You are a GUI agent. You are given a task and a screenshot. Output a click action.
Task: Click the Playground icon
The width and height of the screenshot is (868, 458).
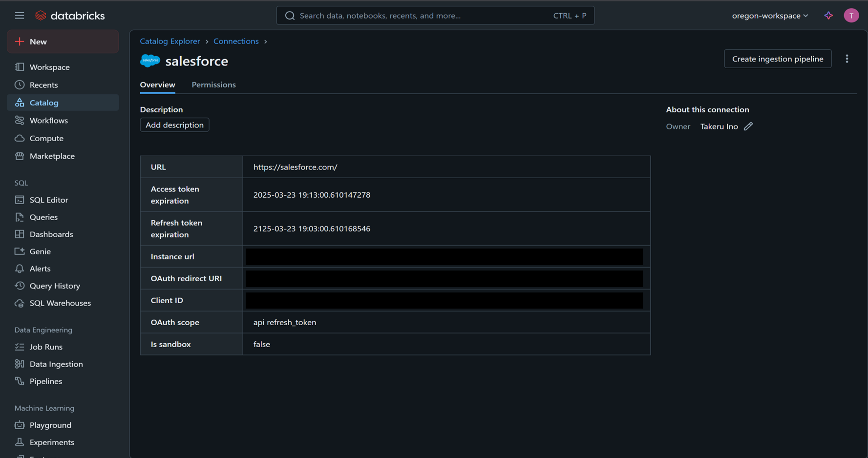coord(20,425)
